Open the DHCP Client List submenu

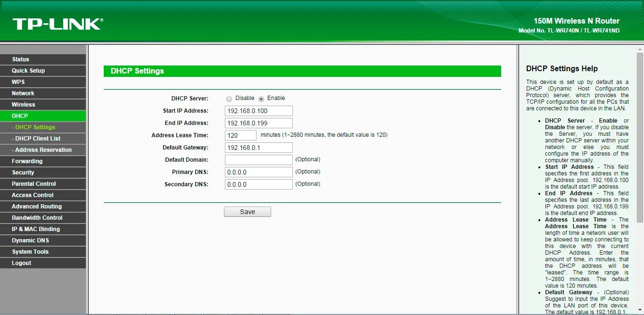43,139
